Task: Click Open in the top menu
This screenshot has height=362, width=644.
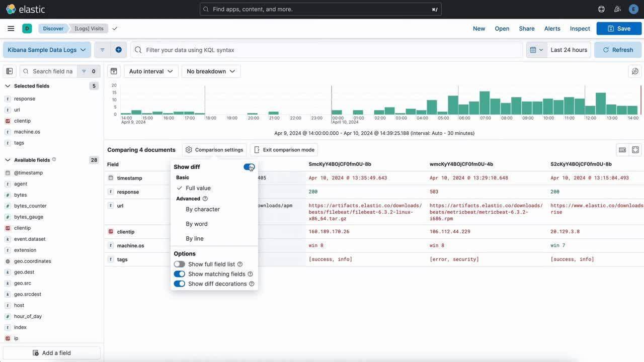Action: point(502,29)
